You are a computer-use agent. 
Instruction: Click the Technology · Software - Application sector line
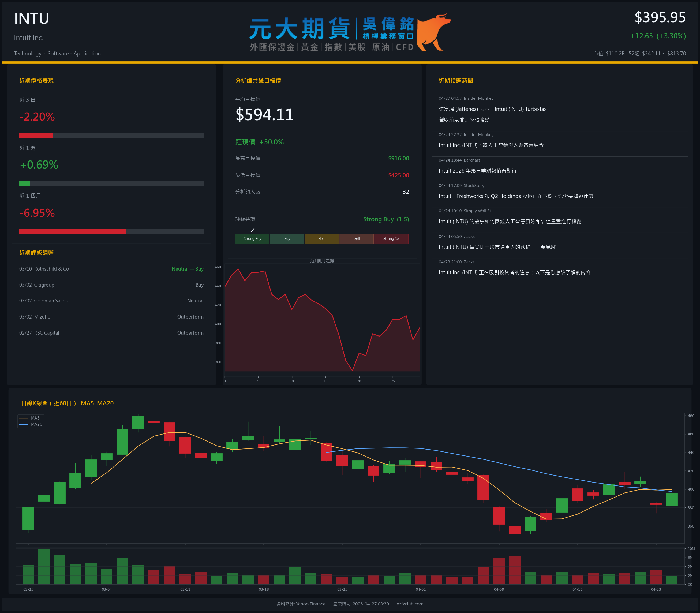click(x=57, y=53)
